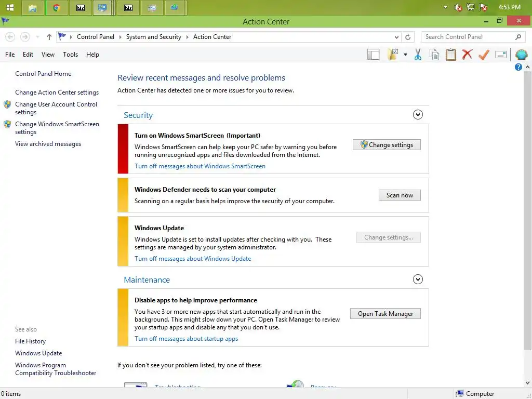Click the magnifier search icon

click(x=518, y=37)
